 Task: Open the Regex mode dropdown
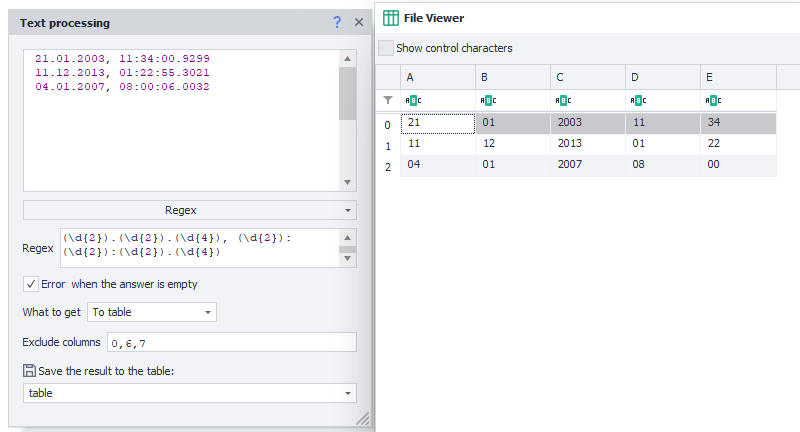pyautogui.click(x=189, y=210)
